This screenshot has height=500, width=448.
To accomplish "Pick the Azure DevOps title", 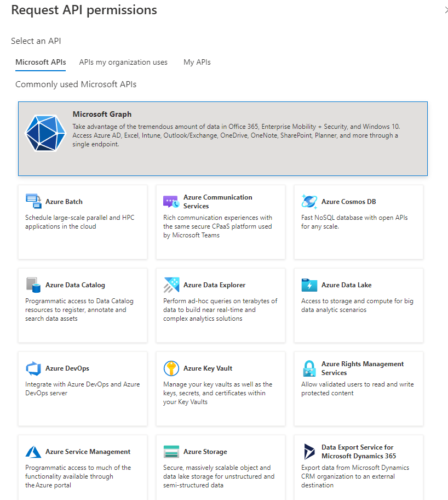I will [67, 368].
